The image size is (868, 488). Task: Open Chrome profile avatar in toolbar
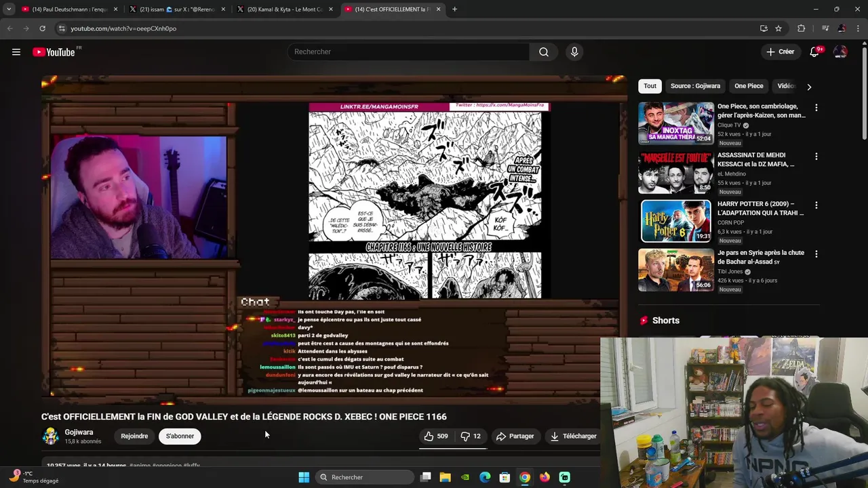coord(842,28)
